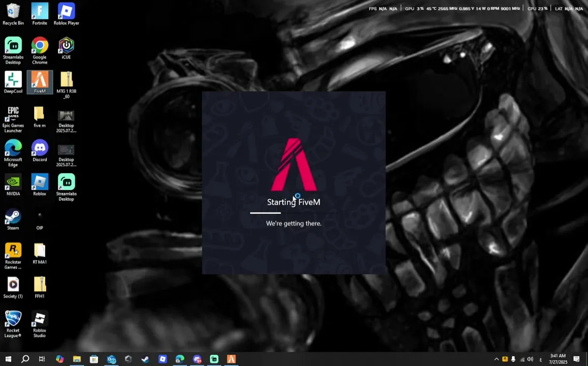
Task: Click the GPU 3% overlay reading
Action: 414,9
